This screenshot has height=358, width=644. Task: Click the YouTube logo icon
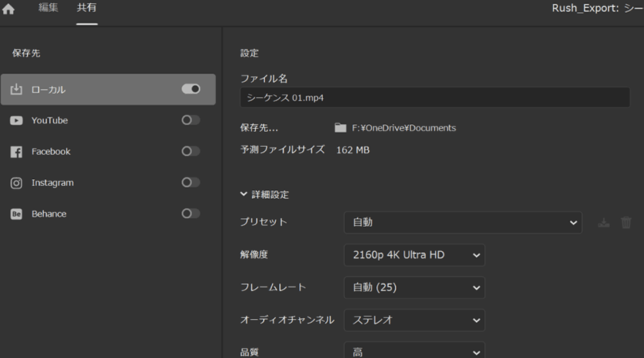[x=16, y=121]
